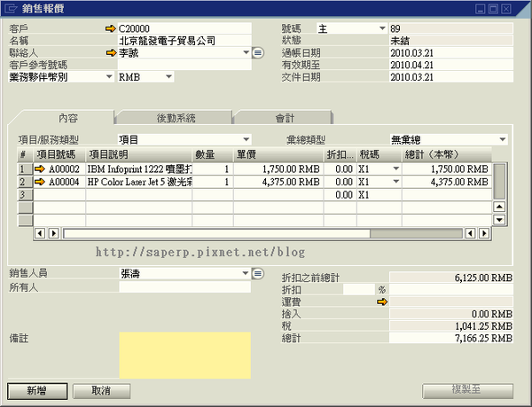Click customer code field C20000

(x=184, y=28)
